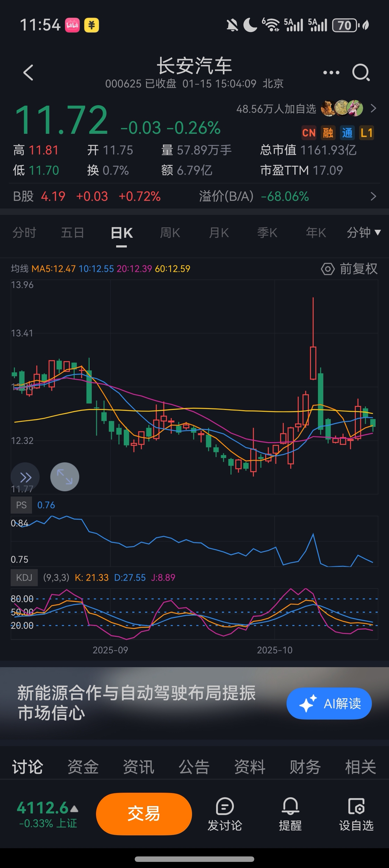The width and height of the screenshot is (389, 868).
Task: Tap the 2025-10 date axis label
Action: coord(275,650)
